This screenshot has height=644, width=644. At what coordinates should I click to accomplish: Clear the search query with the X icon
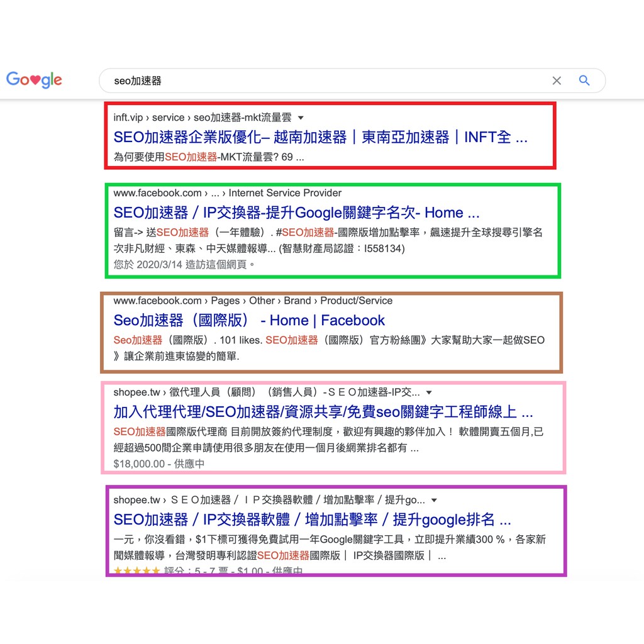[x=557, y=80]
